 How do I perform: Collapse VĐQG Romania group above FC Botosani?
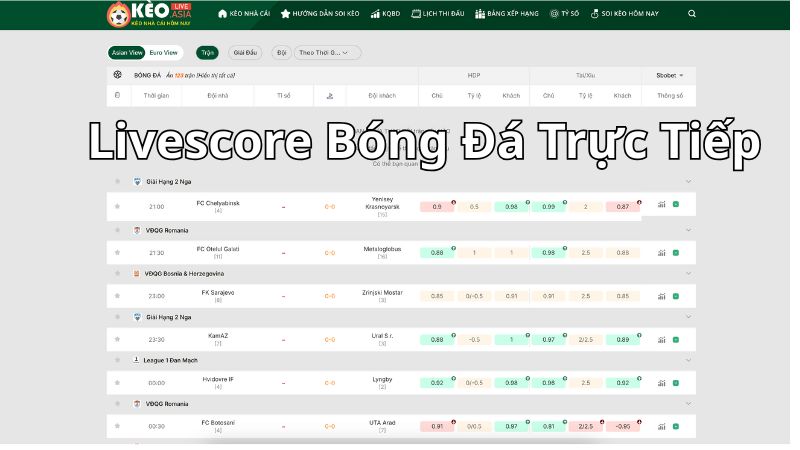pyautogui.click(x=688, y=404)
